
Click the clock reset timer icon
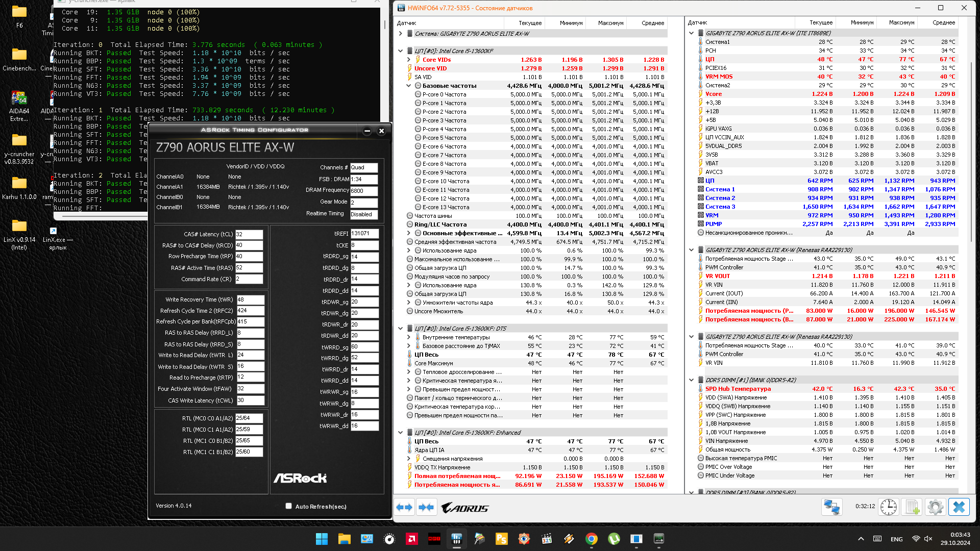888,507
